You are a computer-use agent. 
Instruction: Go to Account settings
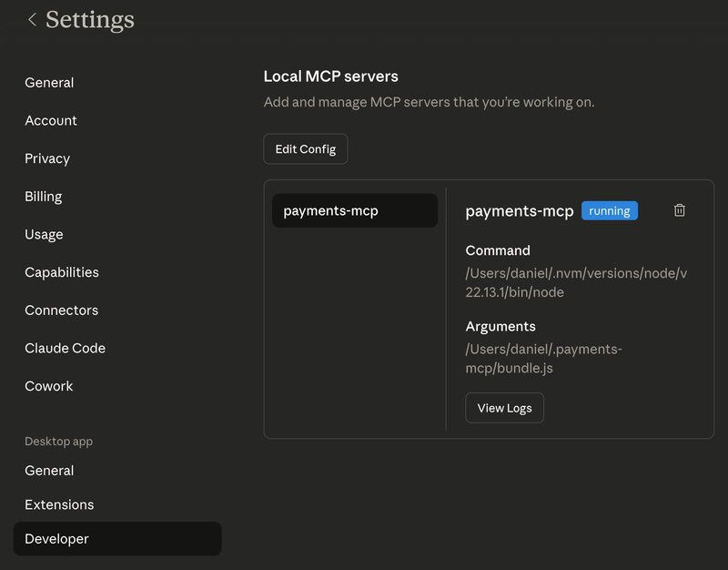tap(51, 120)
